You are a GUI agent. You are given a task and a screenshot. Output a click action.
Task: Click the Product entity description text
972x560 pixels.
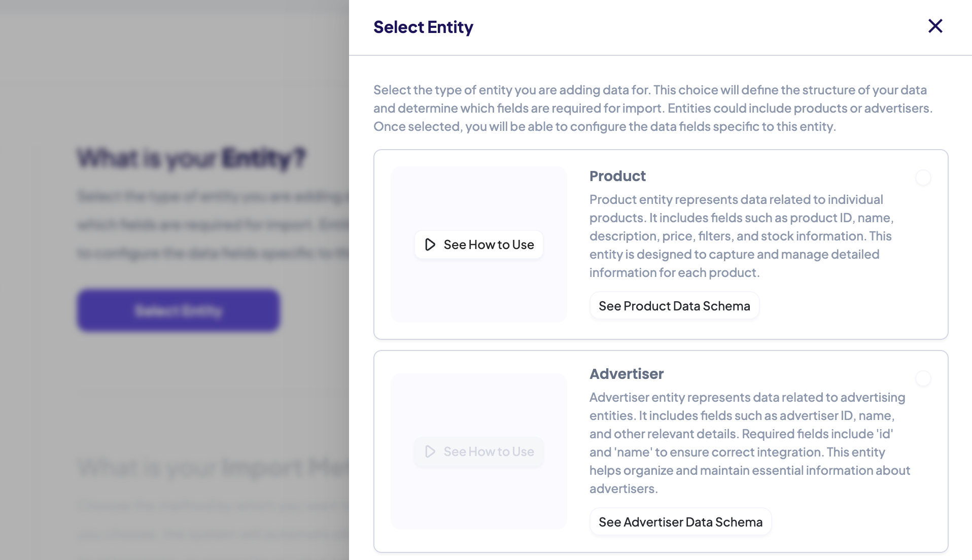coord(741,236)
